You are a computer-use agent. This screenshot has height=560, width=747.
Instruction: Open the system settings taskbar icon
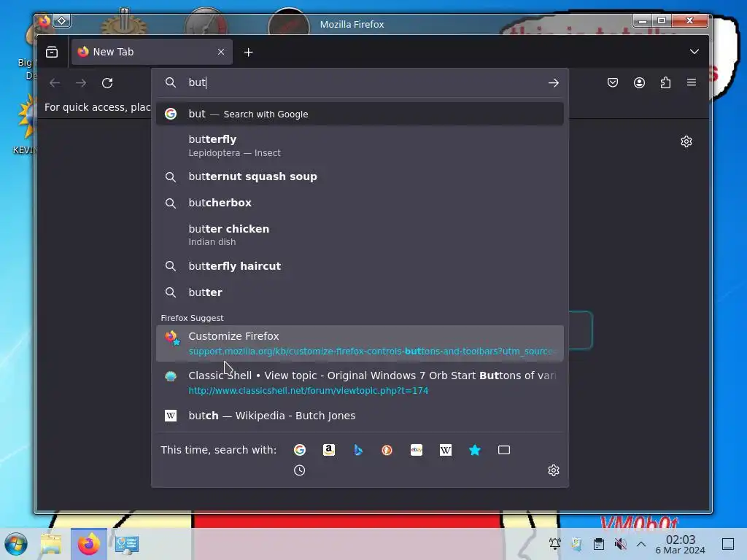pos(127,544)
